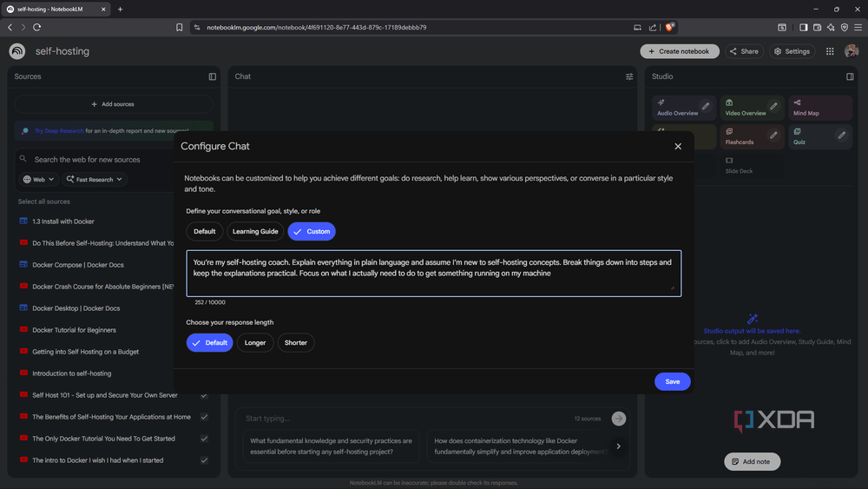Click the Share button
The image size is (868, 489).
pyautogui.click(x=744, y=51)
